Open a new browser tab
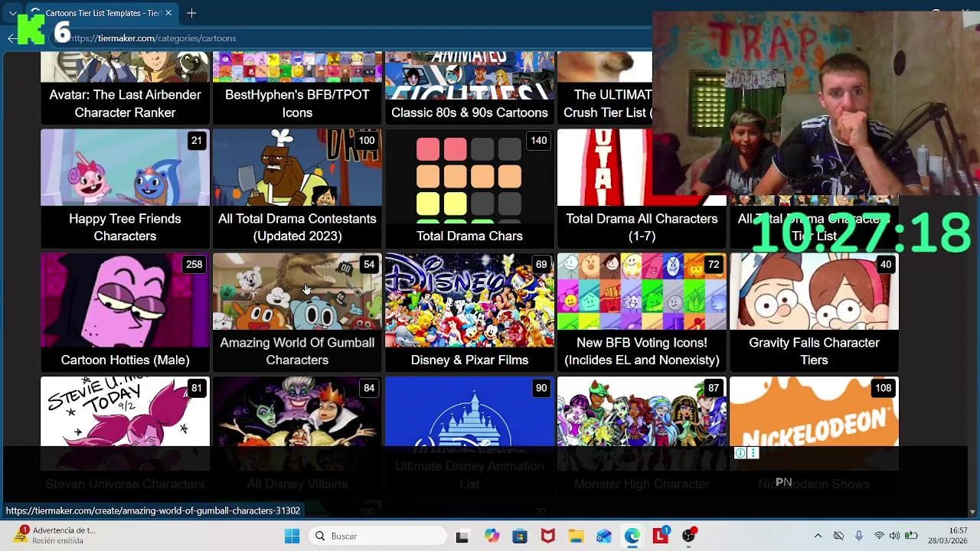This screenshot has width=980, height=551. [x=191, y=13]
